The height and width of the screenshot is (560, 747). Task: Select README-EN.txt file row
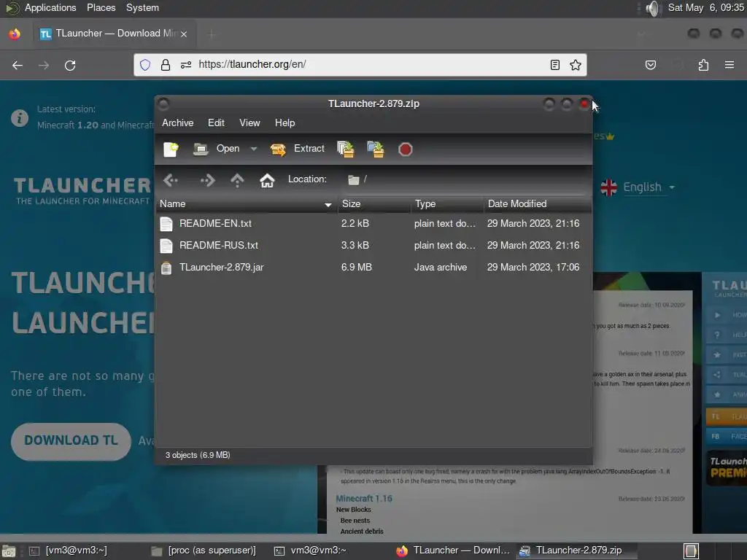(x=373, y=223)
